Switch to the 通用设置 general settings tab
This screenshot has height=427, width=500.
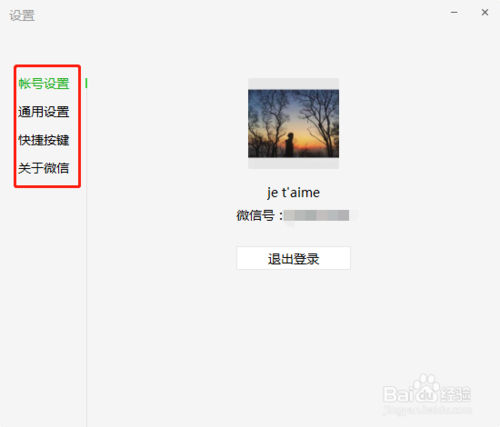[x=44, y=112]
